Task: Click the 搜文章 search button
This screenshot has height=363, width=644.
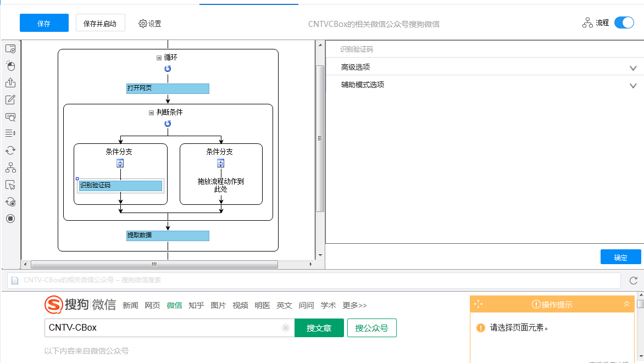Action: point(319,328)
